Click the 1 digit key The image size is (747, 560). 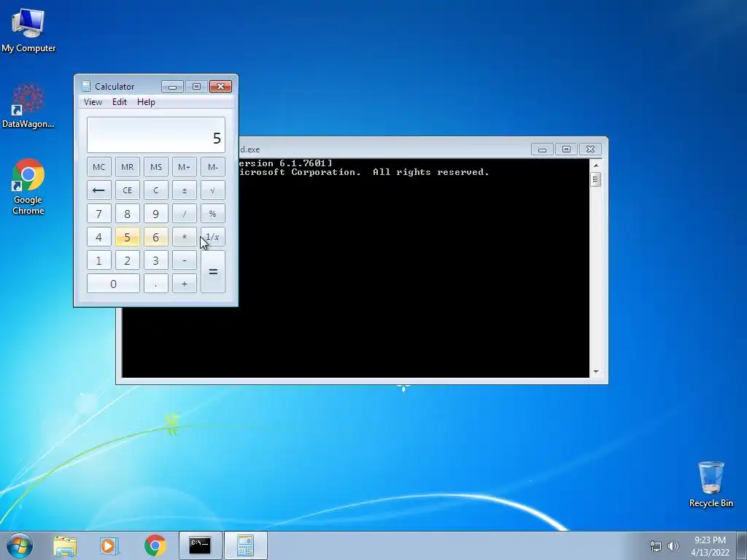tap(99, 260)
